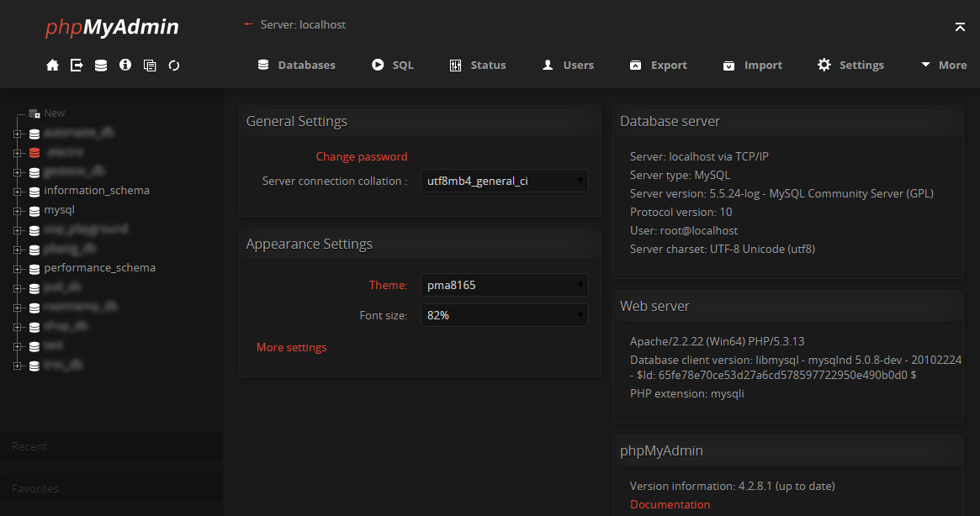This screenshot has width=980, height=516.
Task: Click the red highlighted database icon
Action: point(34,152)
